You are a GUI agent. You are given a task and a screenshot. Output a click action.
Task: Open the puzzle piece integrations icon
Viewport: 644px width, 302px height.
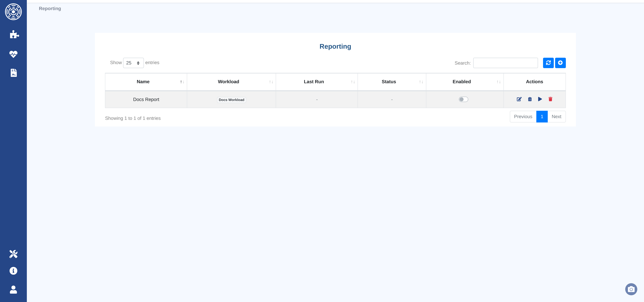[x=14, y=34]
